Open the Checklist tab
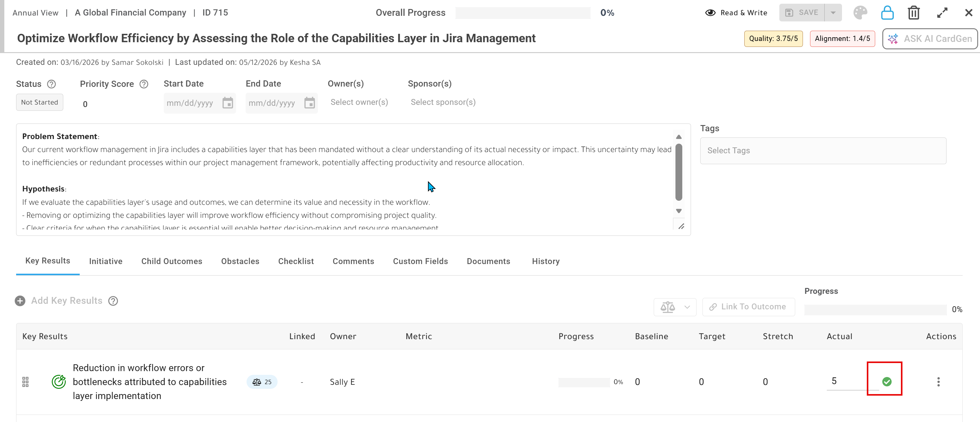 (296, 261)
